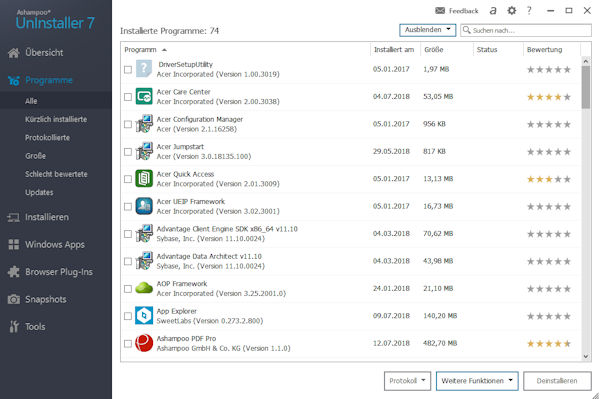Check the Acer UEIP Framework checkbox
Image resolution: width=600 pixels, height=399 pixels.
[128, 207]
